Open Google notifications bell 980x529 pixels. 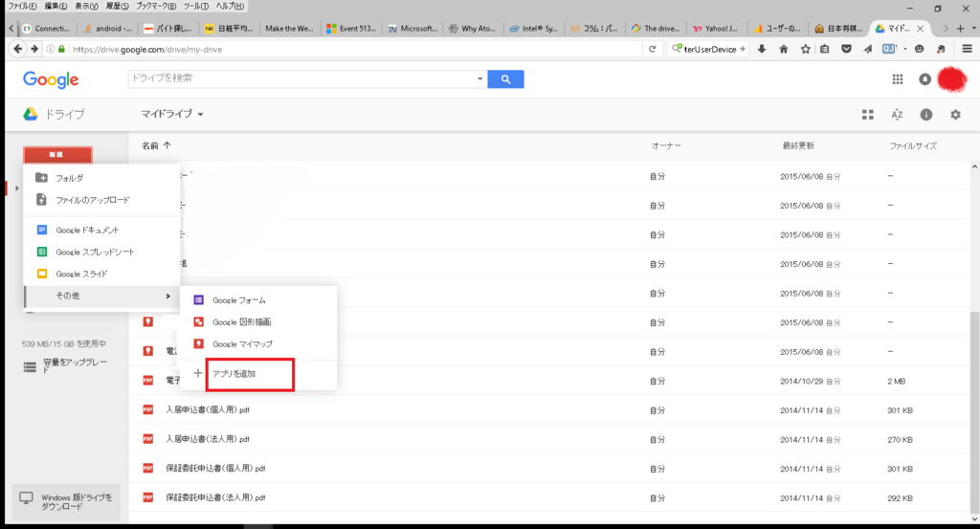pyautogui.click(x=924, y=79)
